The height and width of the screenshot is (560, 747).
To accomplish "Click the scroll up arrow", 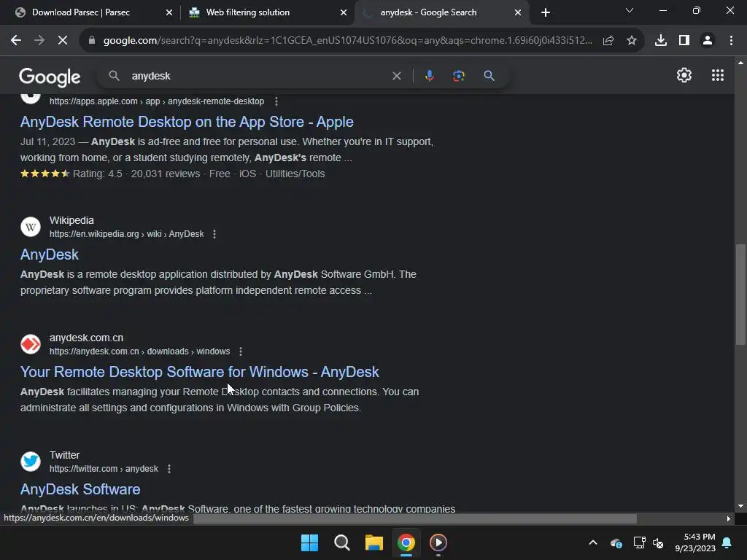I will [740, 63].
